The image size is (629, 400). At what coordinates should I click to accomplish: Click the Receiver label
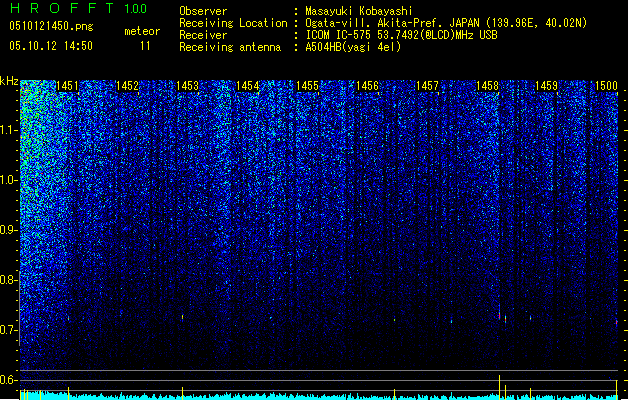point(203,35)
